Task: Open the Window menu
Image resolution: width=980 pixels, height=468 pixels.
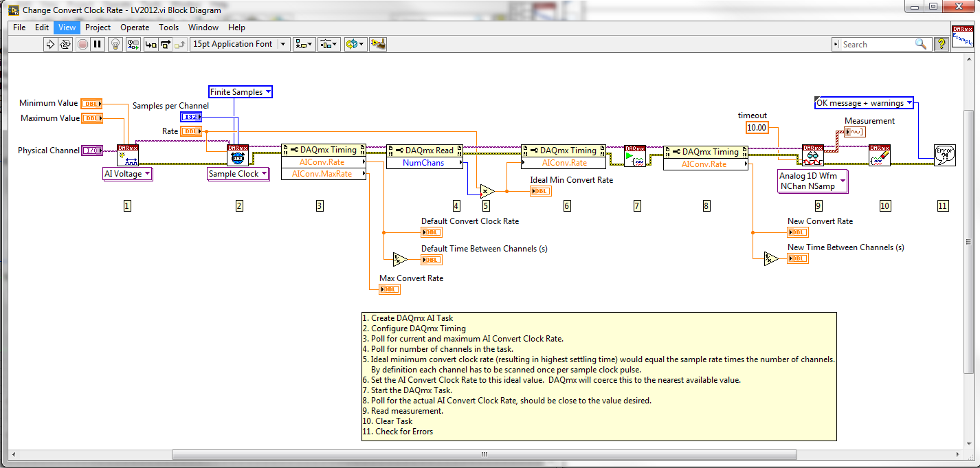Action: tap(203, 27)
